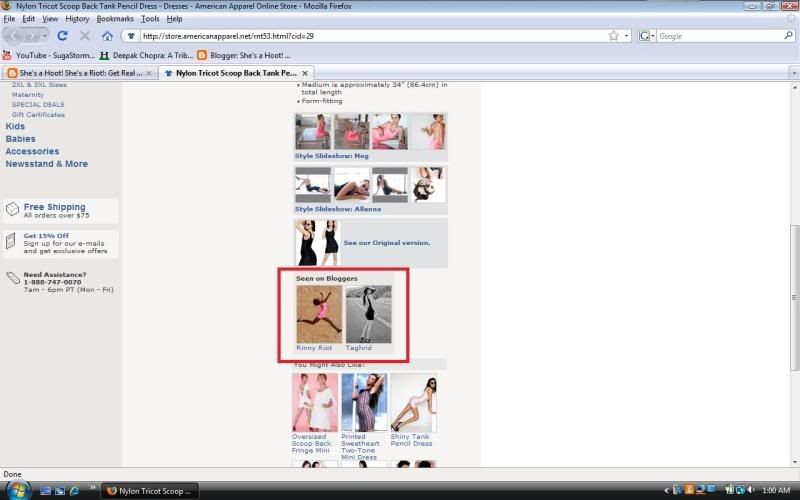Go to the Home page icon
Screen dimensions: 800x500
point(107,36)
